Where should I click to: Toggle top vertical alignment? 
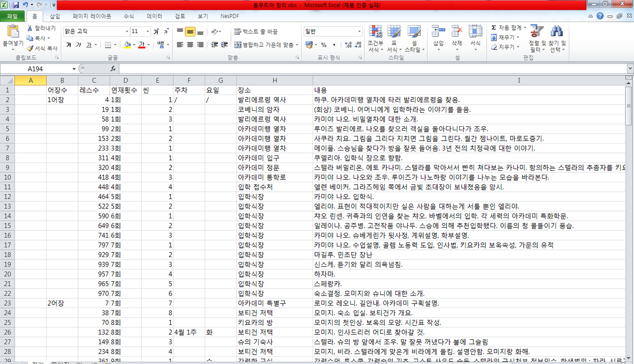(180, 32)
